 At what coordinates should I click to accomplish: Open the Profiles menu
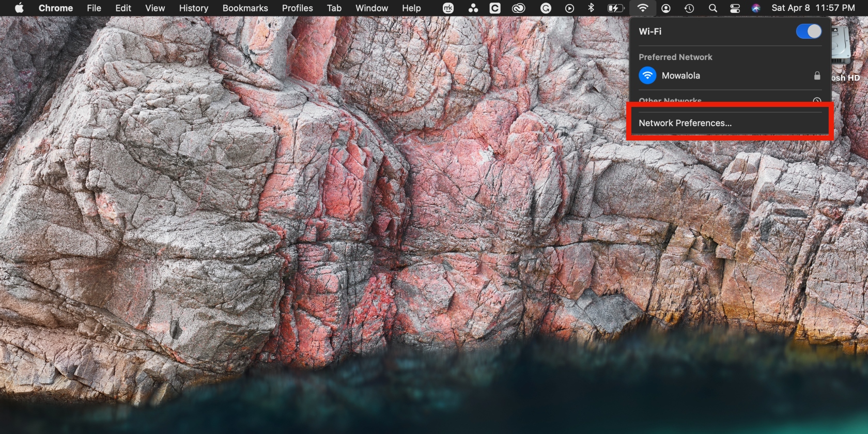click(298, 8)
